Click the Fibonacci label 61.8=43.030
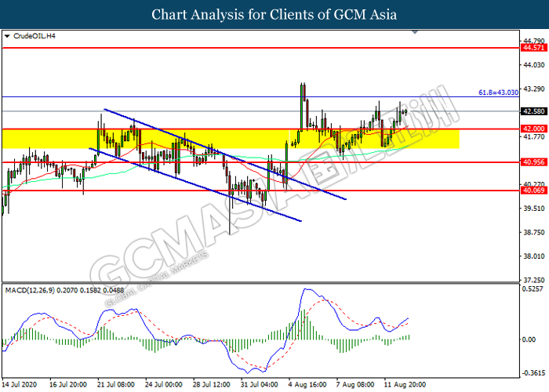The image size is (549, 392). click(x=498, y=93)
